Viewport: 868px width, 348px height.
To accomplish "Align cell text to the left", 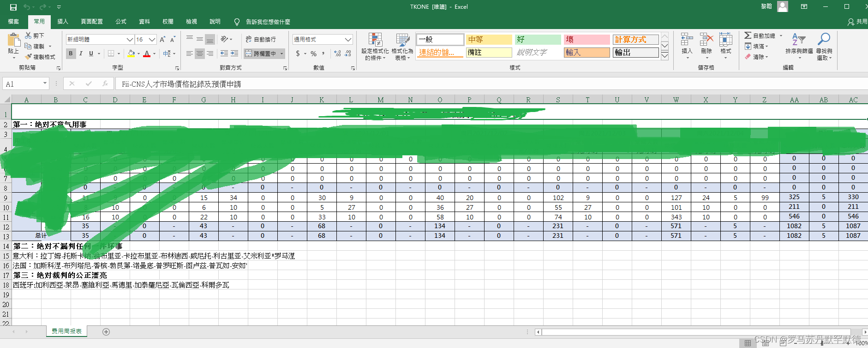I will [x=190, y=53].
